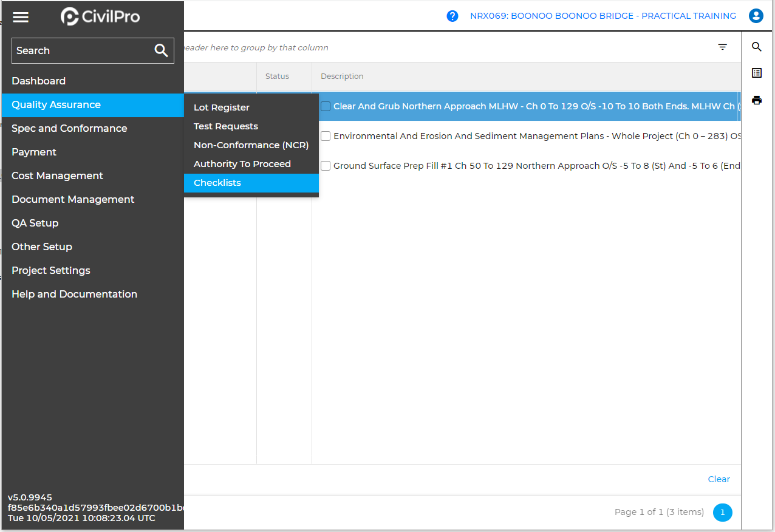Check the Clear And Grub Northern Approach checkbox
This screenshot has width=775, height=532.
(326, 106)
